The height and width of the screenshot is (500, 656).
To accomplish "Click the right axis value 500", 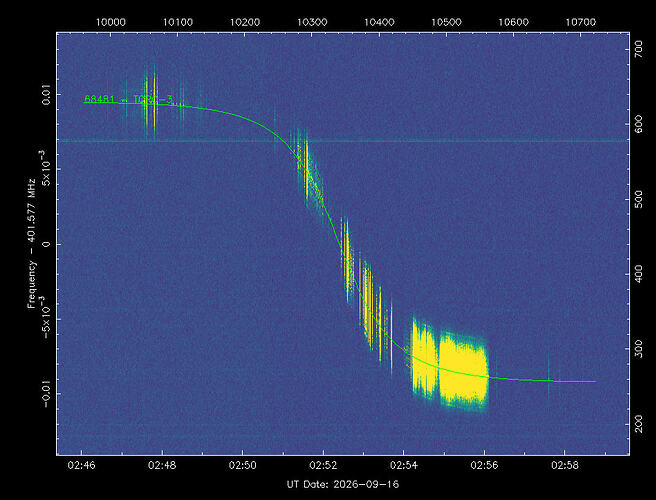I will (x=639, y=199).
